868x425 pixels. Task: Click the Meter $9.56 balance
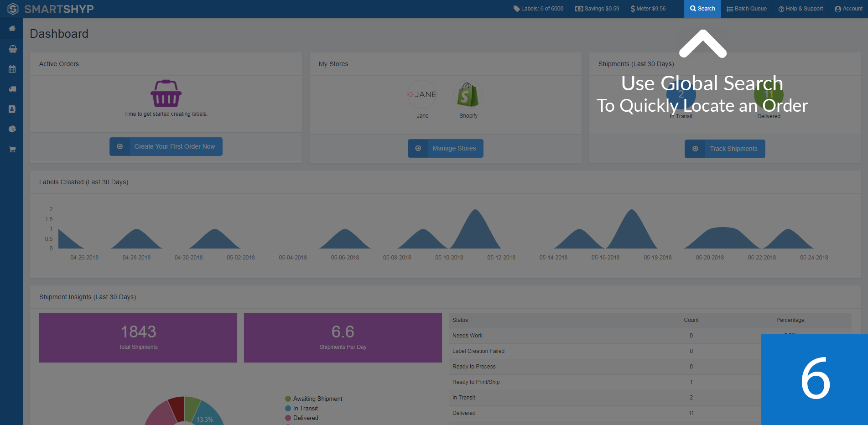648,9
